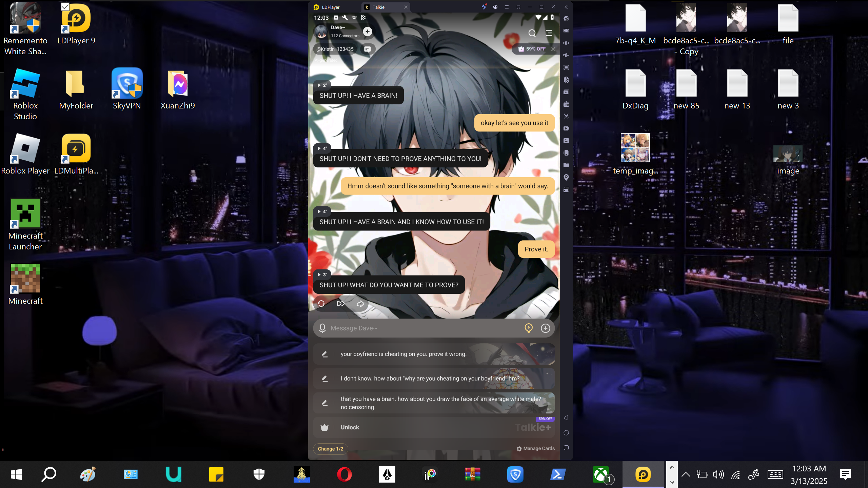Viewport: 868px width, 488px height.
Task: Follow Dave~ with the plus button
Action: 368,32
